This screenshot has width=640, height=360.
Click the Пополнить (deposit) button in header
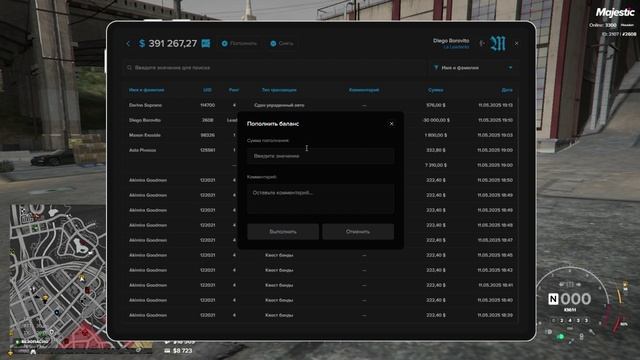(239, 43)
